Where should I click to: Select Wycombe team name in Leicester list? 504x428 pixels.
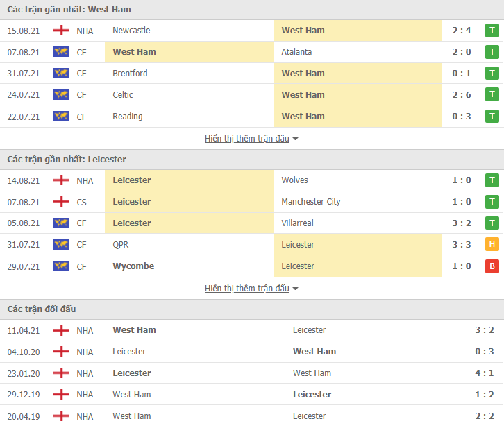(133, 266)
